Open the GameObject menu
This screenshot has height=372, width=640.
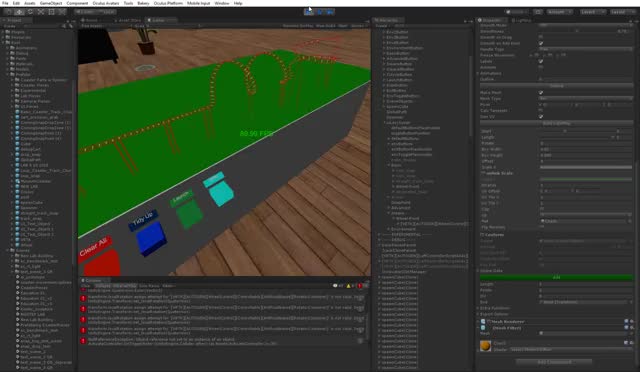coord(51,3)
